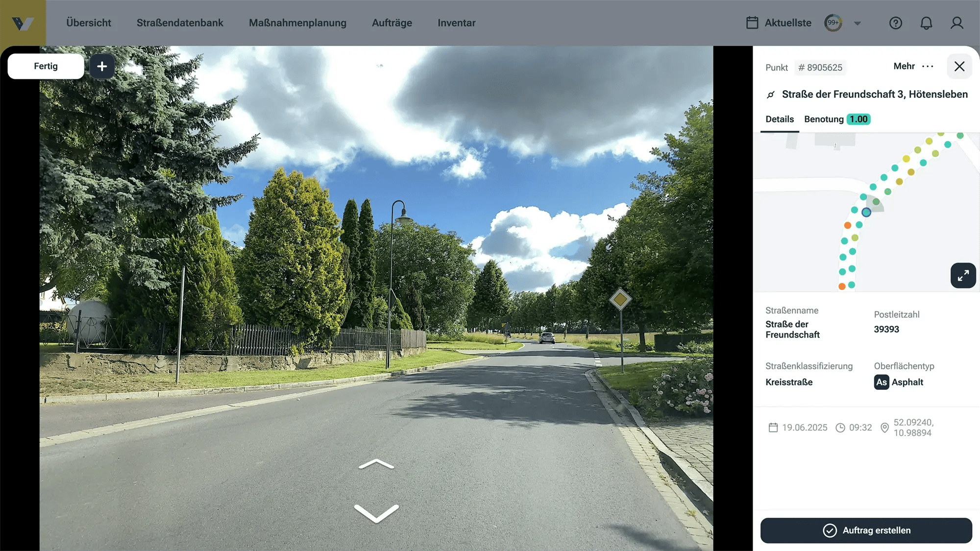The height and width of the screenshot is (551, 980).
Task: Open the Straßendatenbank menu
Action: coord(180,23)
